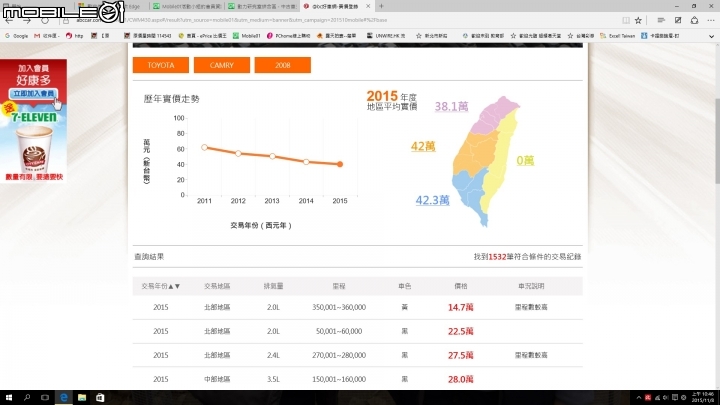
Task: Click the filled 2015 data point
Action: tap(340, 164)
